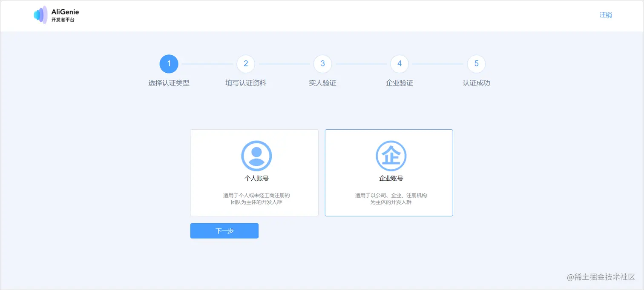This screenshot has width=644, height=290.
Task: Click step circle 4 for 企业验证
Action: (x=399, y=64)
